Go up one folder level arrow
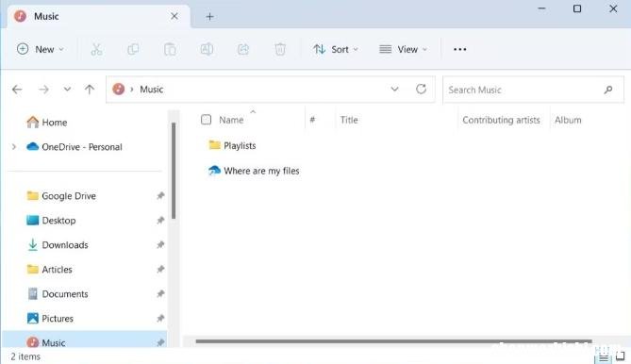 [x=90, y=90]
